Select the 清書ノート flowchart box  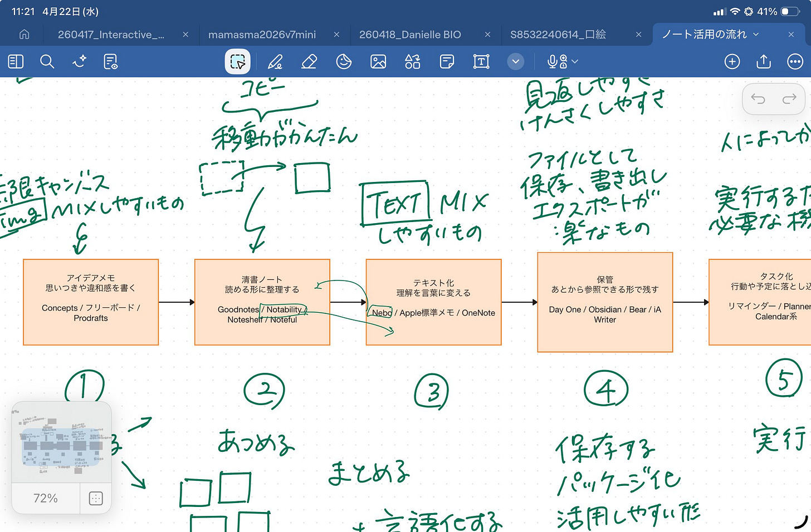click(262, 302)
